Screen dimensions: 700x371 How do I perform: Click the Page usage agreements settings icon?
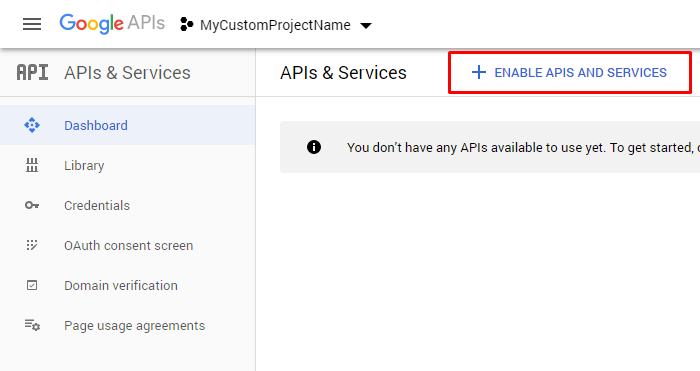32,325
